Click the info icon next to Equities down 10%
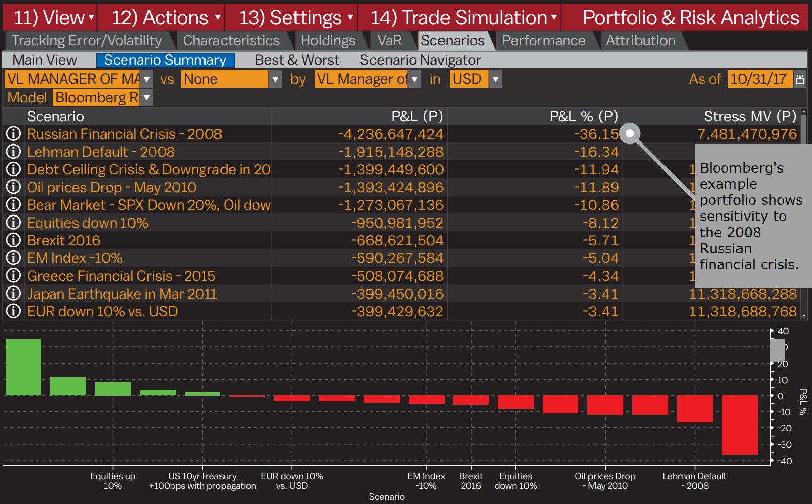The height and width of the screenshot is (504, 812). pyautogui.click(x=13, y=222)
